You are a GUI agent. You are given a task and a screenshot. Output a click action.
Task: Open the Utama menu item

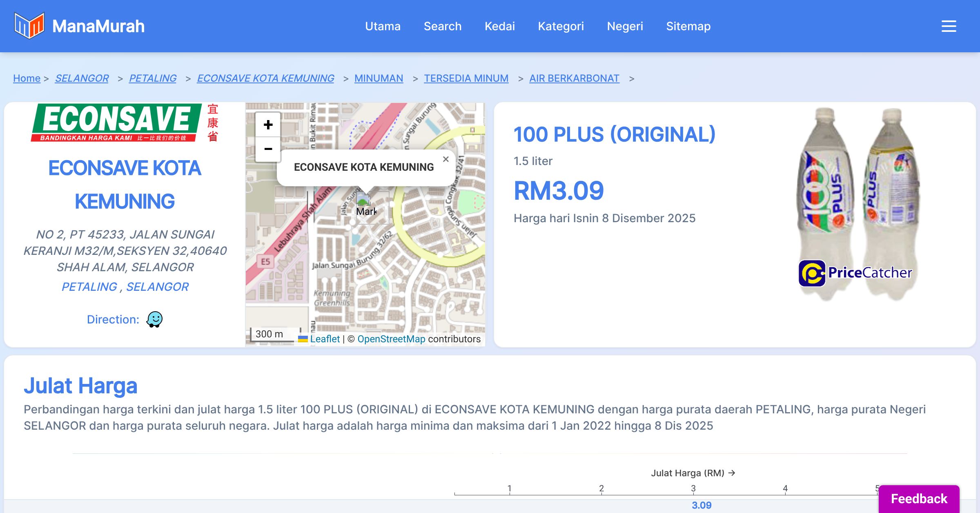383,26
